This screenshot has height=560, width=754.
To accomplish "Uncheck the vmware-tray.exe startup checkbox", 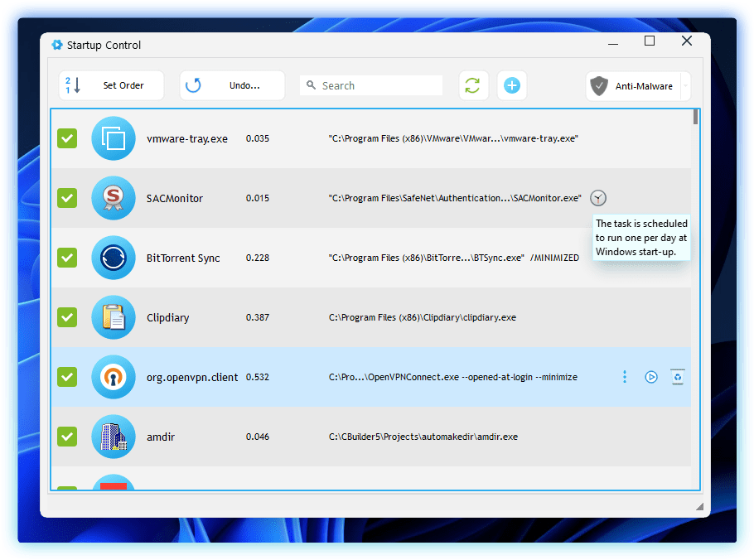I will (67, 138).
